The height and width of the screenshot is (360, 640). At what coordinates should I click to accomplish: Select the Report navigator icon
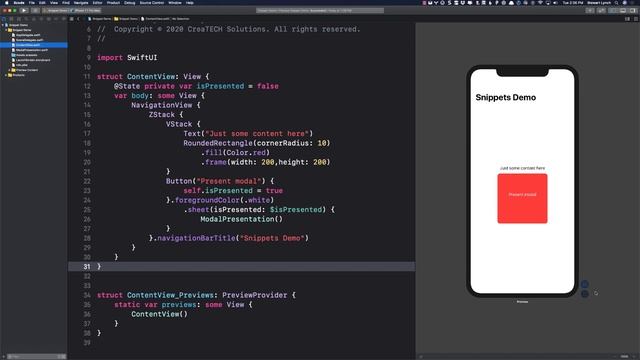64,19
